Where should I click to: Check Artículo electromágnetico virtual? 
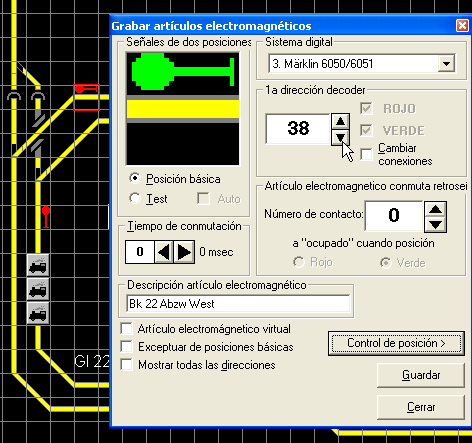(126, 329)
